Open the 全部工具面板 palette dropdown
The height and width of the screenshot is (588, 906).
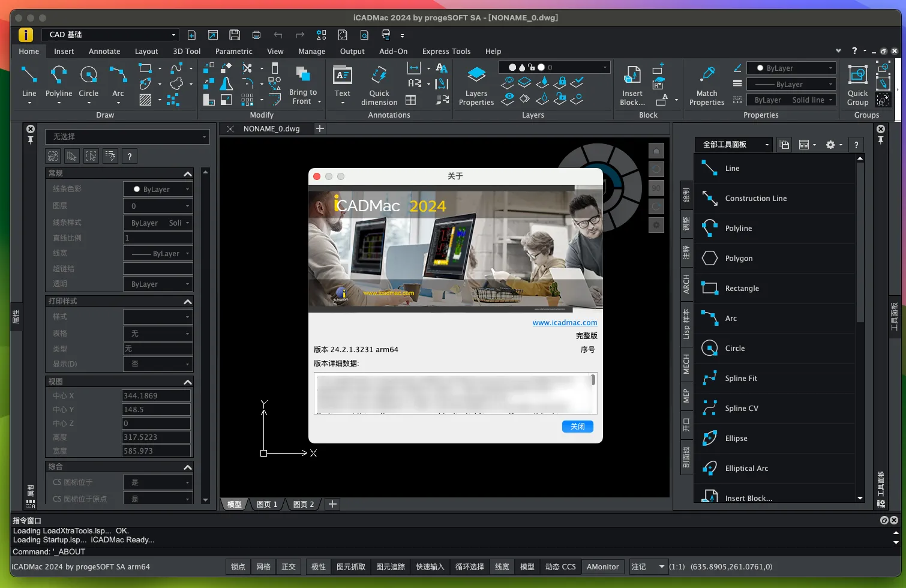coord(734,145)
